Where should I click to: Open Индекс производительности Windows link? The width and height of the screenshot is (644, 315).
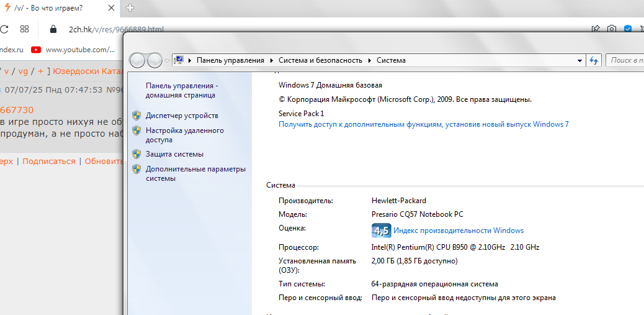tap(458, 231)
